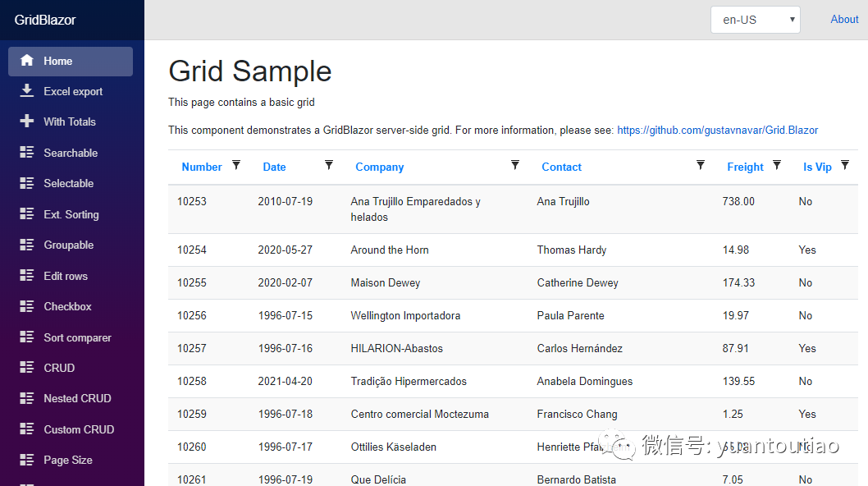Click the list icon beside Custom CRUD
This screenshot has width=868, height=486.
click(x=26, y=429)
